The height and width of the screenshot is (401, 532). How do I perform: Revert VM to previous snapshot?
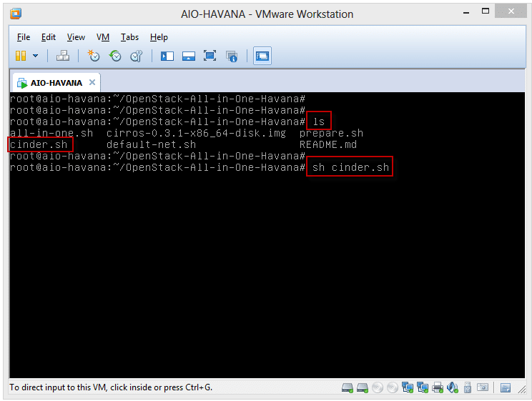pos(115,56)
